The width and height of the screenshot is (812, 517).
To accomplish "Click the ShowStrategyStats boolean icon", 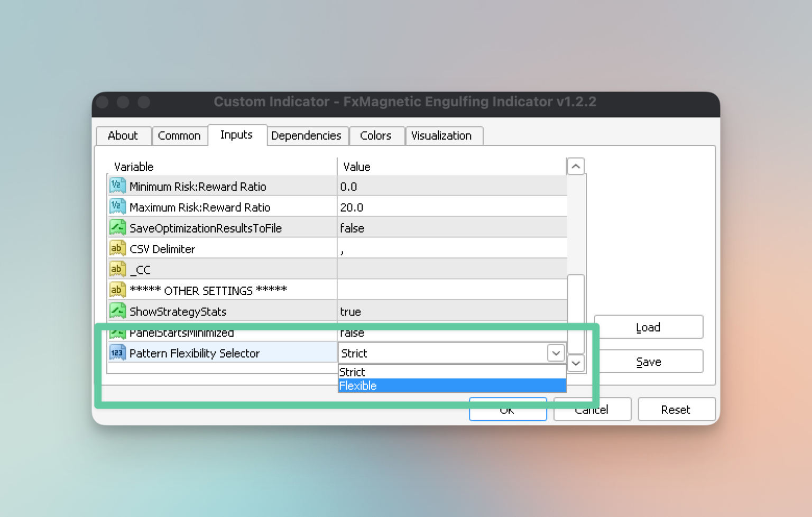I will coord(117,311).
